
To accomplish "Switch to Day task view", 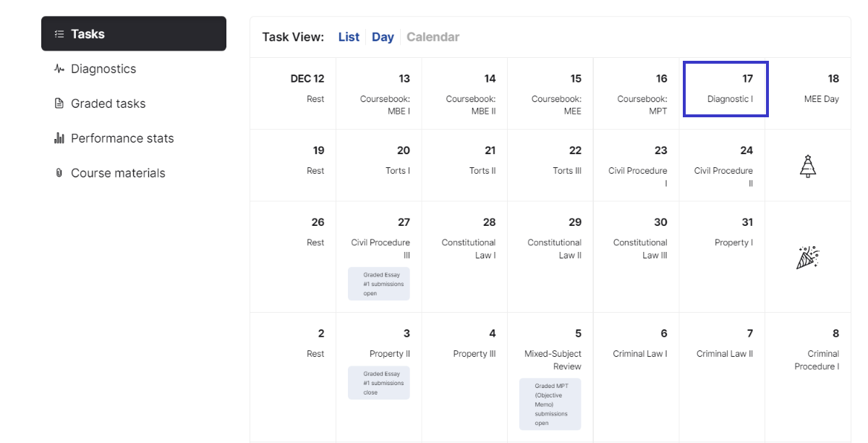I will pyautogui.click(x=383, y=37).
